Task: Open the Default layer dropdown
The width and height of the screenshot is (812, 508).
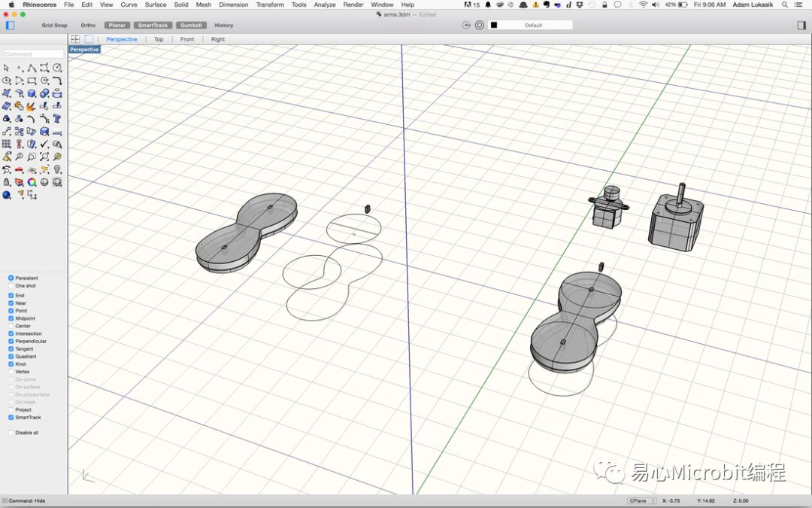Action: [x=532, y=25]
